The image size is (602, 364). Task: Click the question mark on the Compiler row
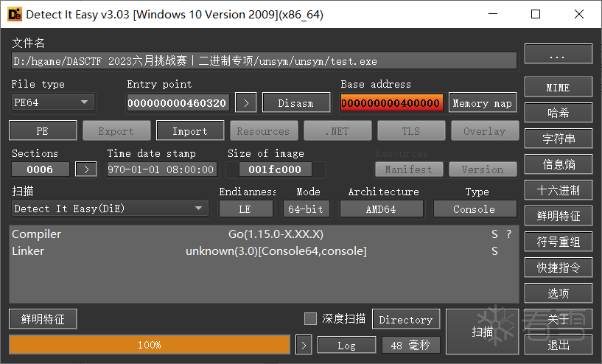pos(508,234)
